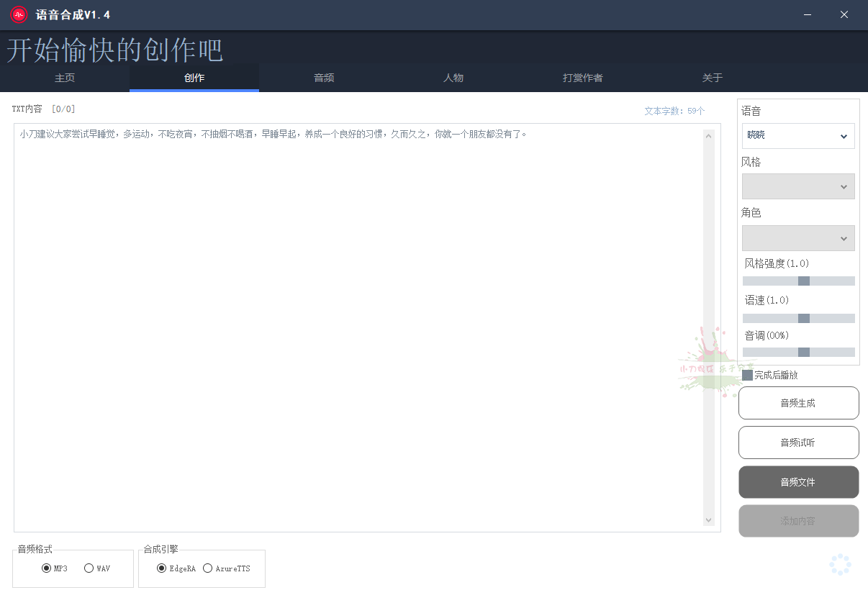Click the 语速 speed slider handle

click(x=804, y=318)
